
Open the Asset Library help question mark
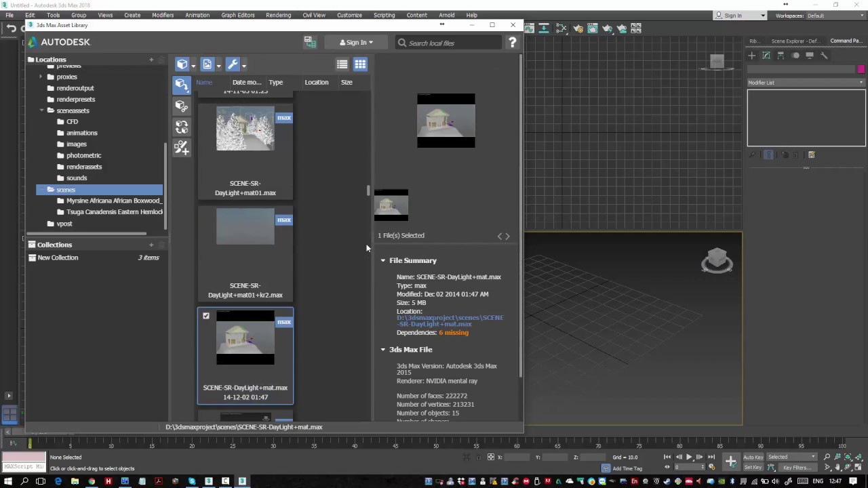[x=512, y=42]
